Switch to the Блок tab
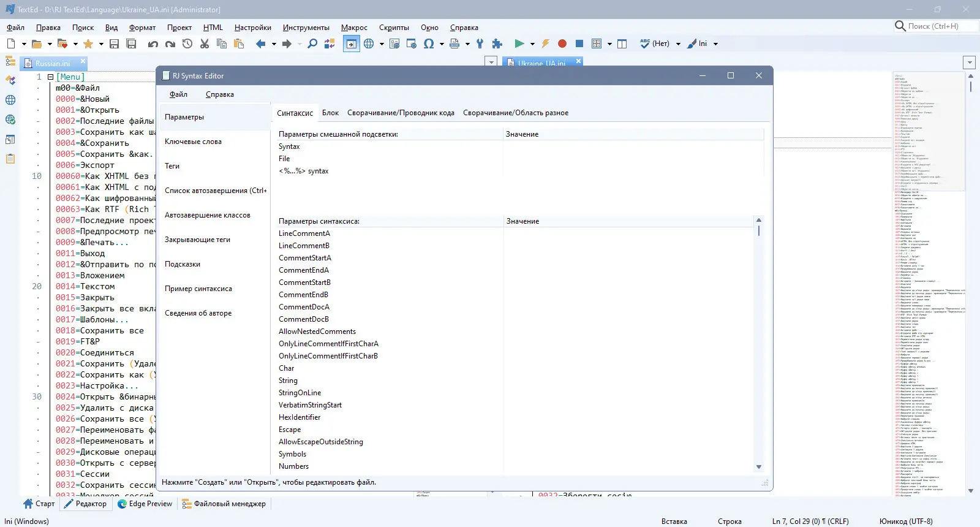This screenshot has height=527, width=980. 330,113
